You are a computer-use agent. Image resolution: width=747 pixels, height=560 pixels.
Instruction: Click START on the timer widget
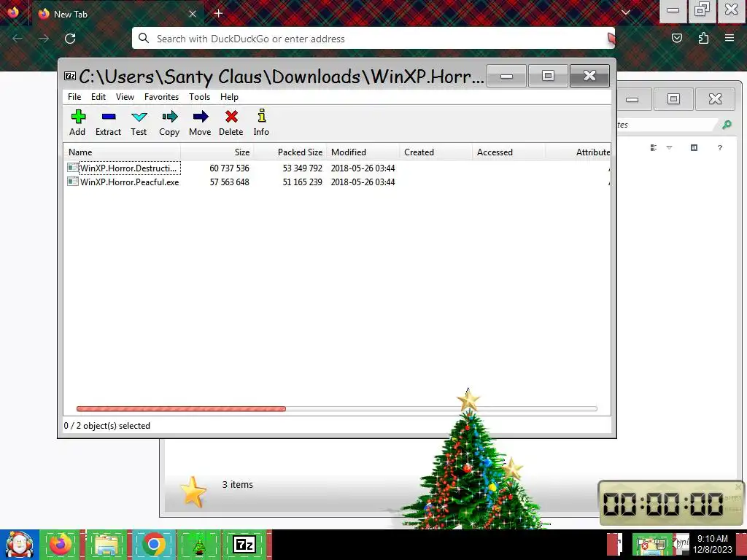[x=732, y=497]
